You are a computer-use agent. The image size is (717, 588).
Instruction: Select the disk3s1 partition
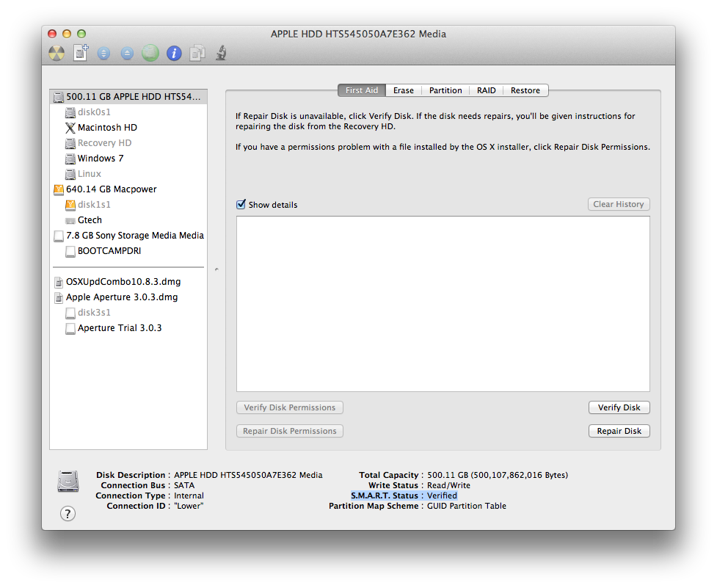coord(128,313)
